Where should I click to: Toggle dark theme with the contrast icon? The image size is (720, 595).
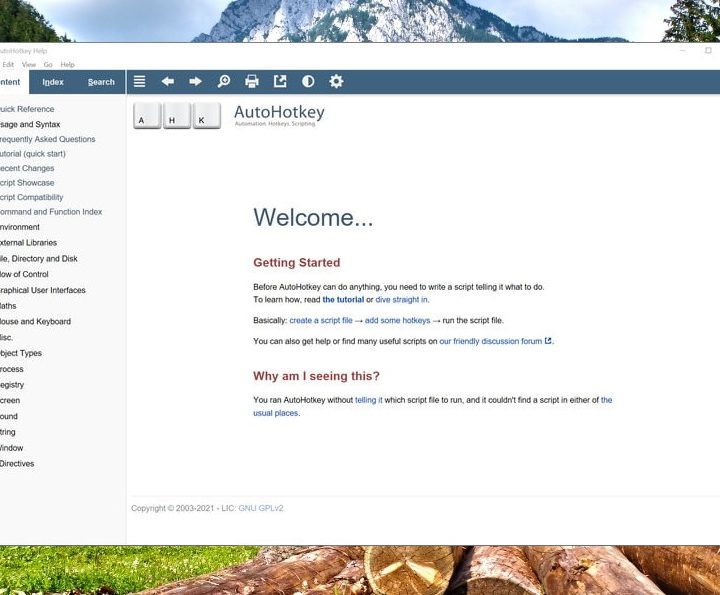click(308, 82)
